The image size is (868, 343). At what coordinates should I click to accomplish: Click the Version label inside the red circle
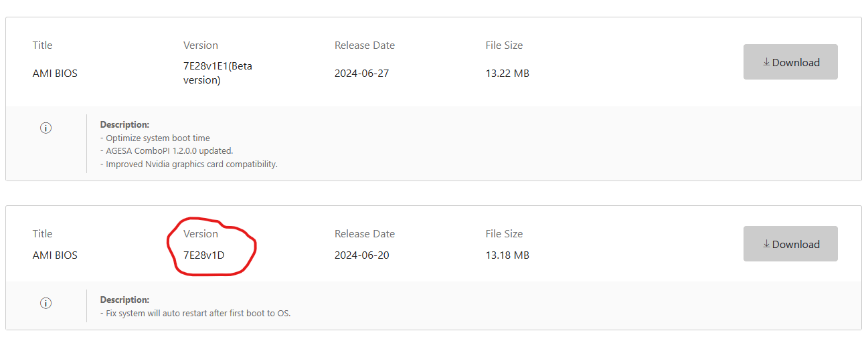tap(201, 234)
